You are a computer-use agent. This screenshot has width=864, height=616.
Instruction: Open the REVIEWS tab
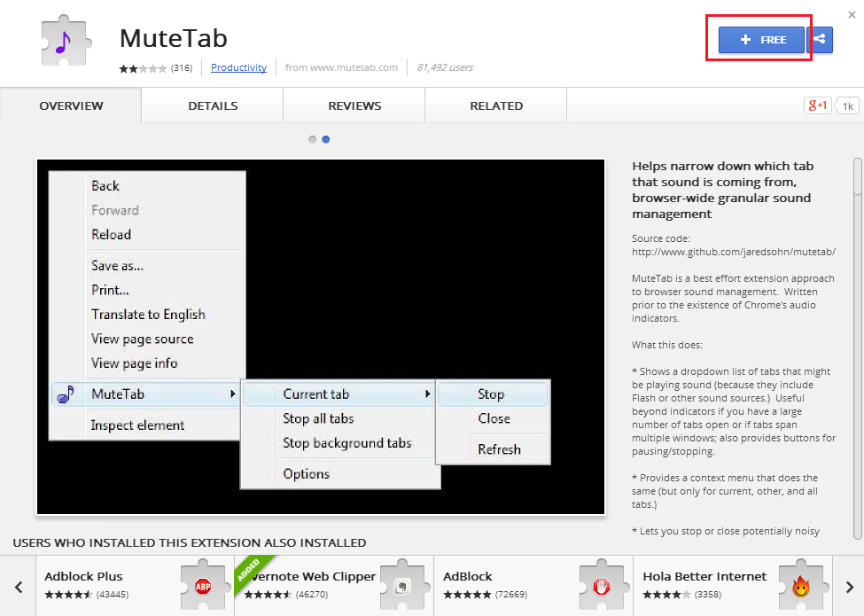click(x=354, y=105)
